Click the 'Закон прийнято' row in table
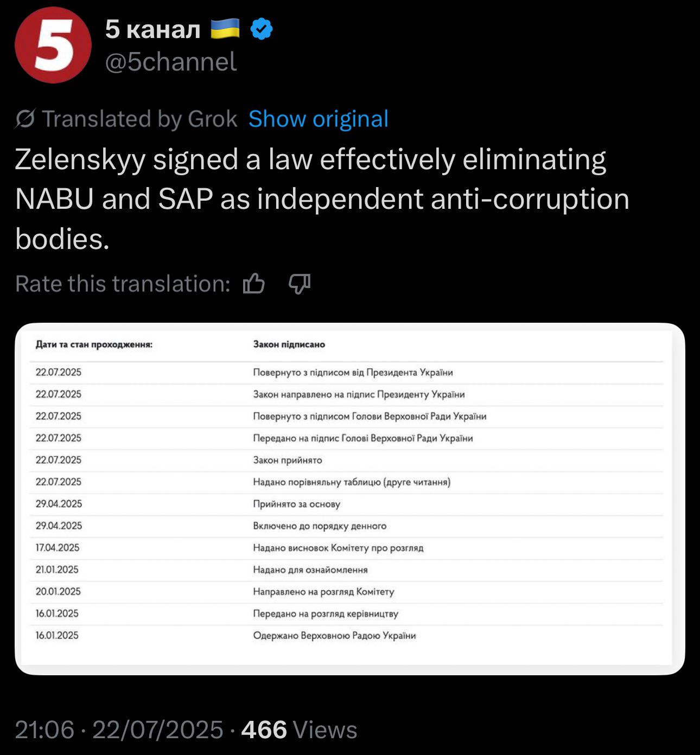The image size is (700, 755). [288, 460]
